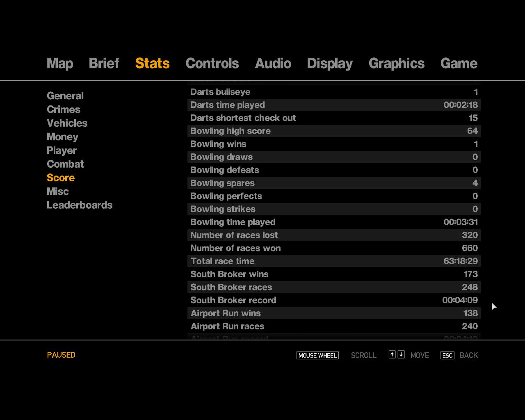View the Money stats category
Image resolution: width=525 pixels, height=420 pixels.
pos(62,137)
